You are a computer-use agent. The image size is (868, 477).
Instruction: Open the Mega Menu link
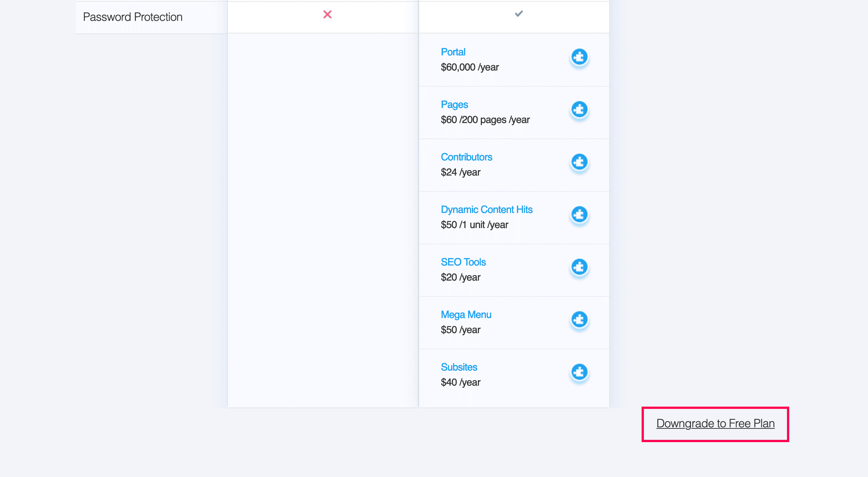466,315
